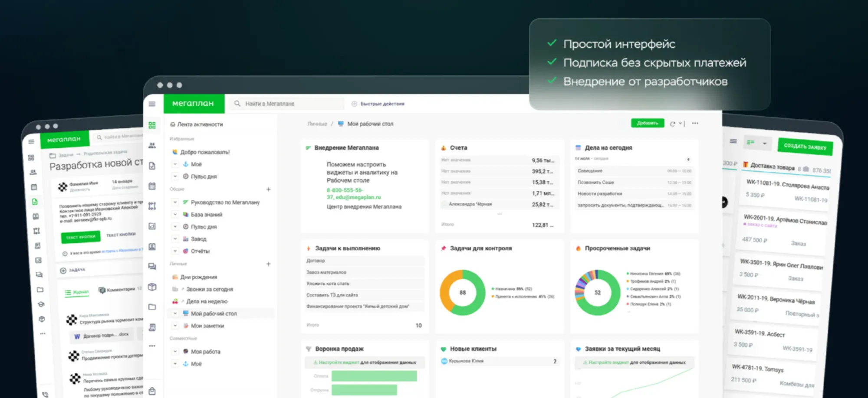Screen dimensions: 868x398
Task: Click the magnifier search icon in the main window
Action: pyautogui.click(x=237, y=104)
